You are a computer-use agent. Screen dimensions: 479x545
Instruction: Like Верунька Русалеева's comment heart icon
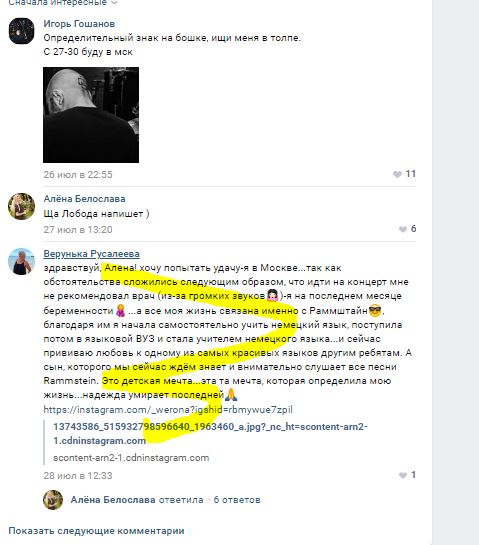403,475
